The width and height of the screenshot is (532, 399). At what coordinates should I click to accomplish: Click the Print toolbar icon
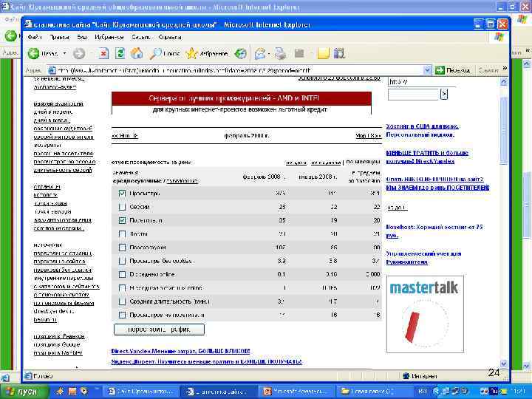[280, 53]
